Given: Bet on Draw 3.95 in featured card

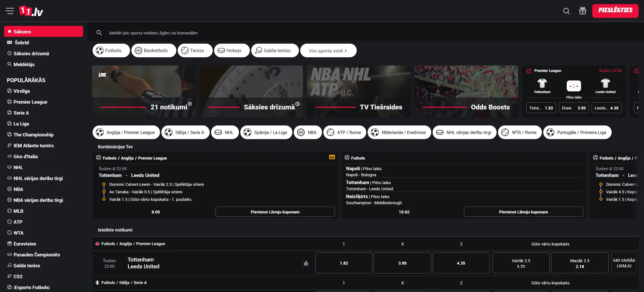Looking at the screenshot, I should click(574, 108).
